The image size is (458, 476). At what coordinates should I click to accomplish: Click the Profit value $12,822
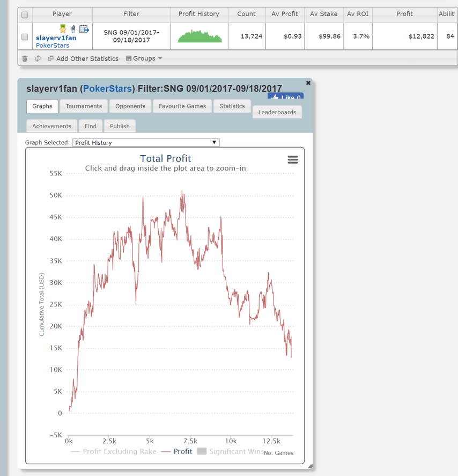(x=422, y=36)
